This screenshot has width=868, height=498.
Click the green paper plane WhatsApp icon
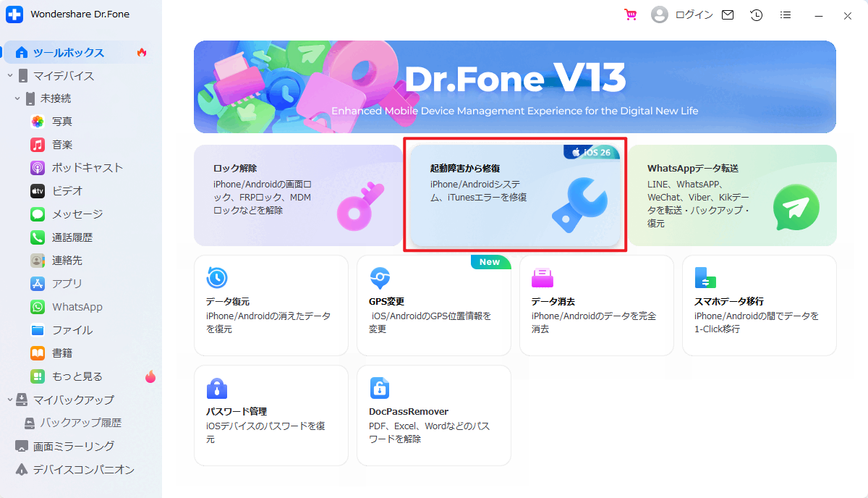point(796,207)
